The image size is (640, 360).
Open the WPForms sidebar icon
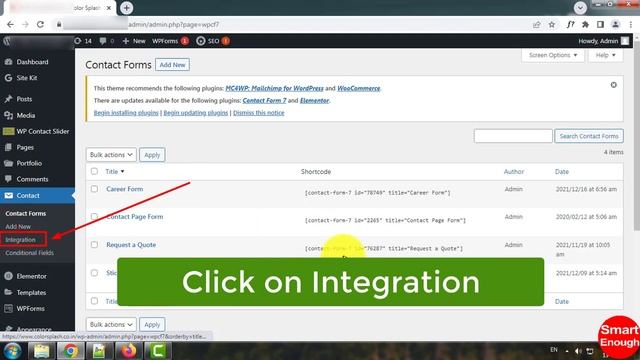8,309
